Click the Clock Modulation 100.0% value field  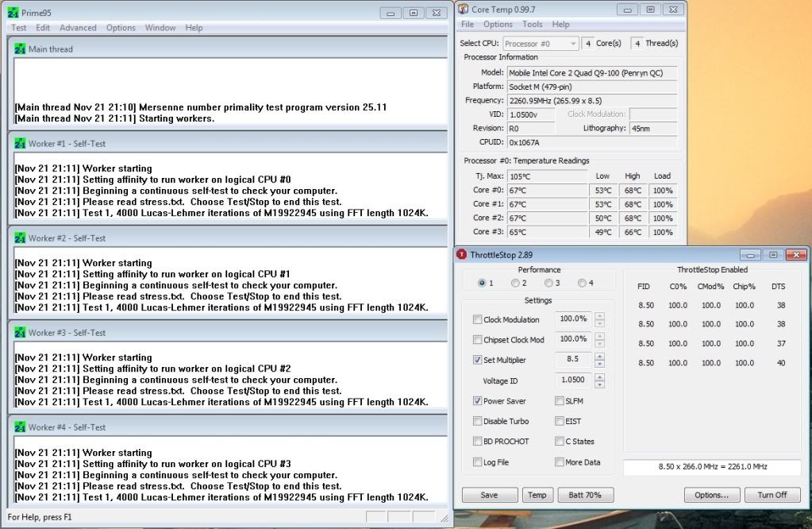[x=573, y=319]
